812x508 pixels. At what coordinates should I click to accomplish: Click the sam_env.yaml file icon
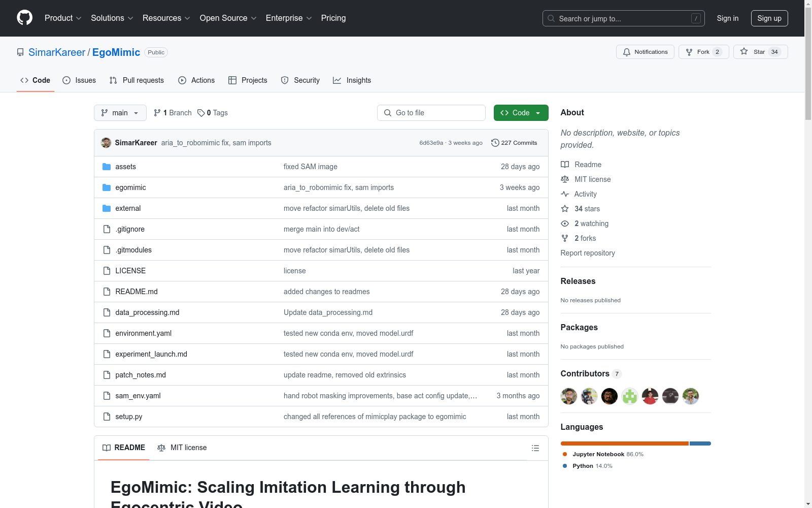[x=107, y=396]
